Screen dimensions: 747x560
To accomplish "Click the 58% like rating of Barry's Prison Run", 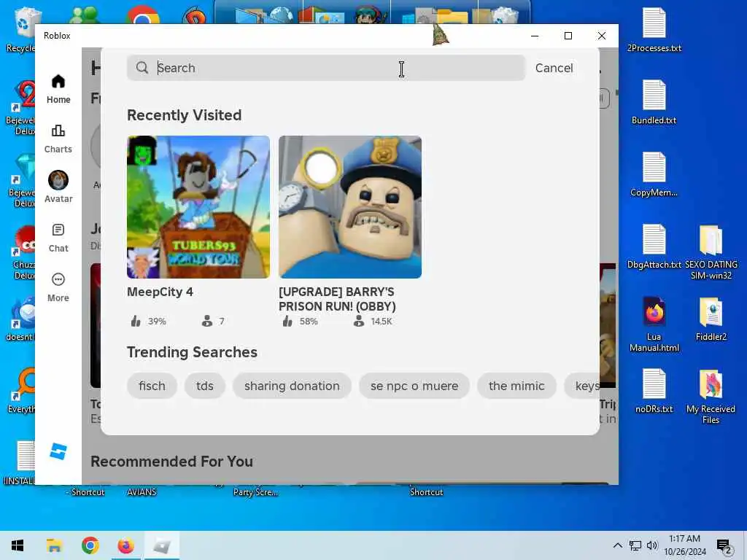I will point(300,322).
